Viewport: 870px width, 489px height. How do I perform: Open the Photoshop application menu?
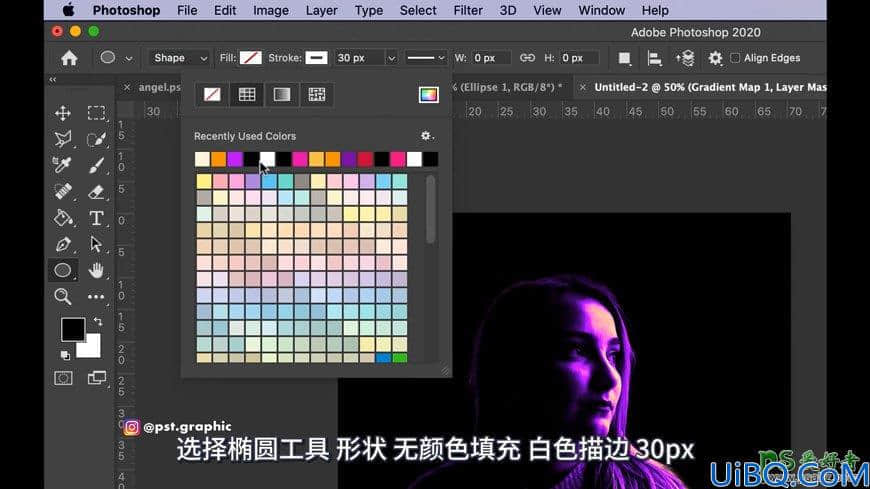[126, 10]
